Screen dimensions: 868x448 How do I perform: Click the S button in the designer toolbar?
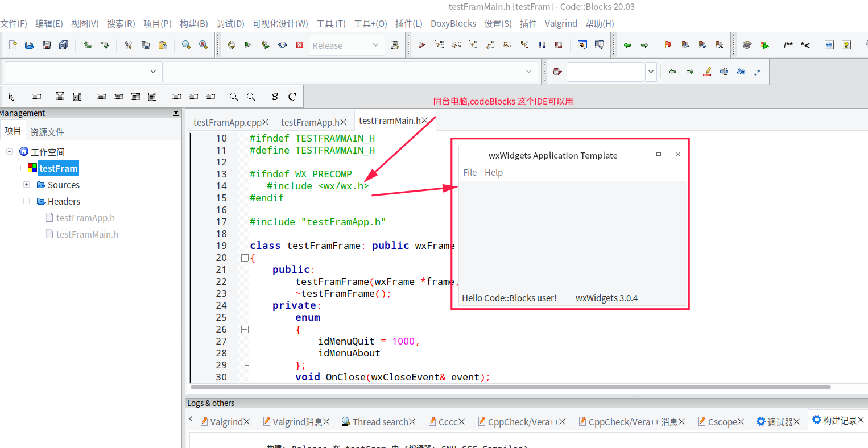point(275,97)
